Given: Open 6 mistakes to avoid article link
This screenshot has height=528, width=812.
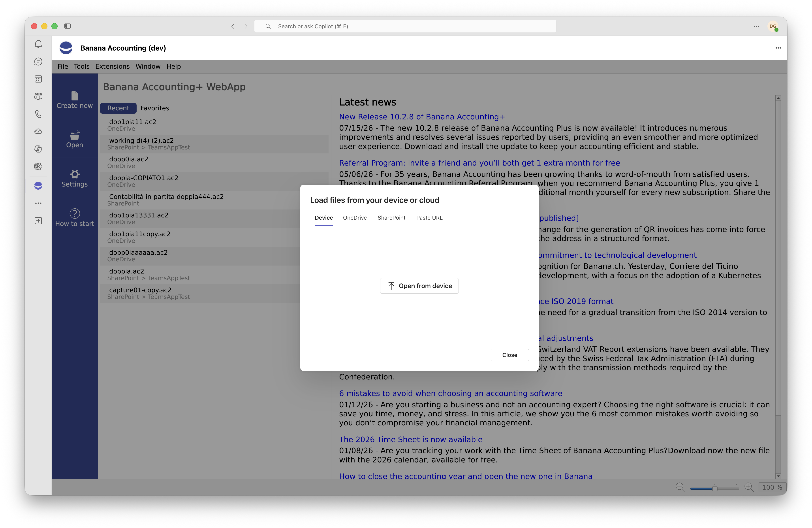Looking at the screenshot, I should click(x=450, y=393).
